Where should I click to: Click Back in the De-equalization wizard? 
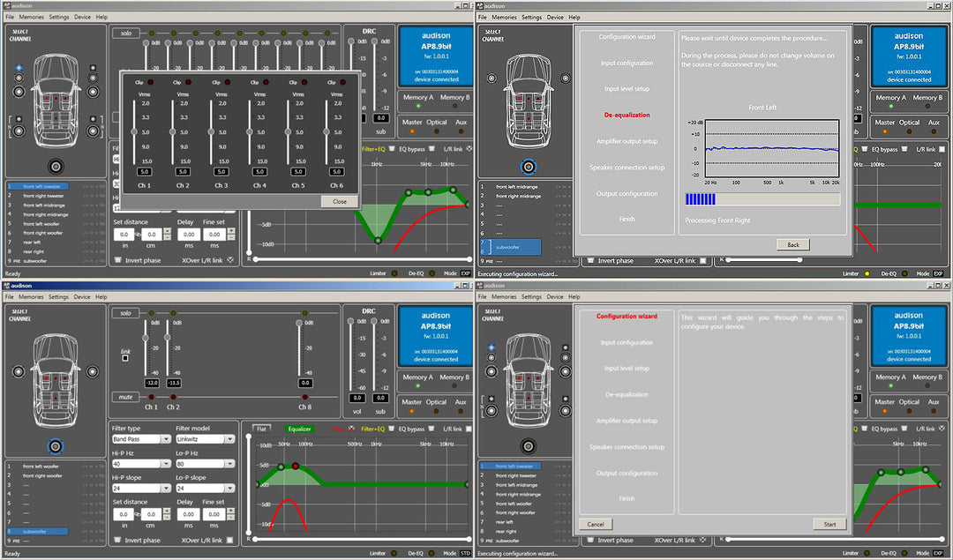792,244
